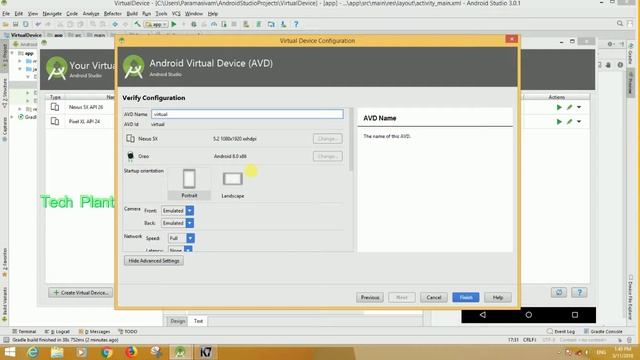Screen dimensions: 640x360
Task: Click the toolbar Help question mark icon
Action: pyautogui.click(x=296, y=24)
